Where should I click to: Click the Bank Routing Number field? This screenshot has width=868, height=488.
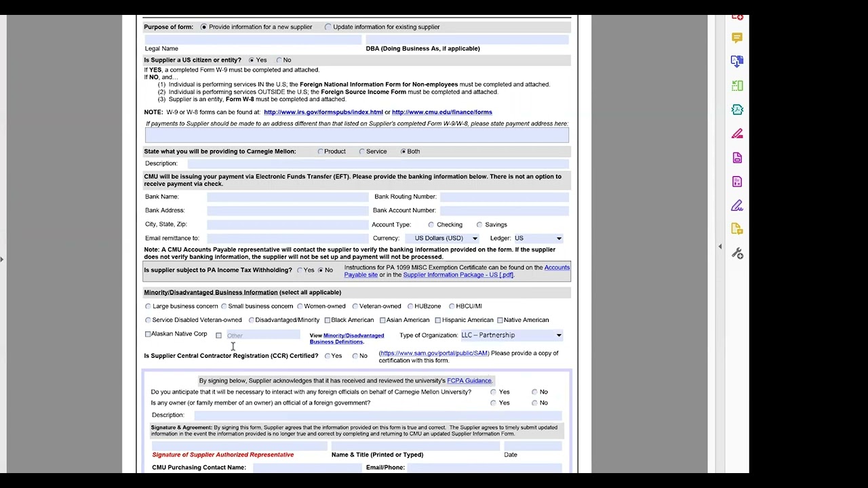pyautogui.click(x=505, y=197)
